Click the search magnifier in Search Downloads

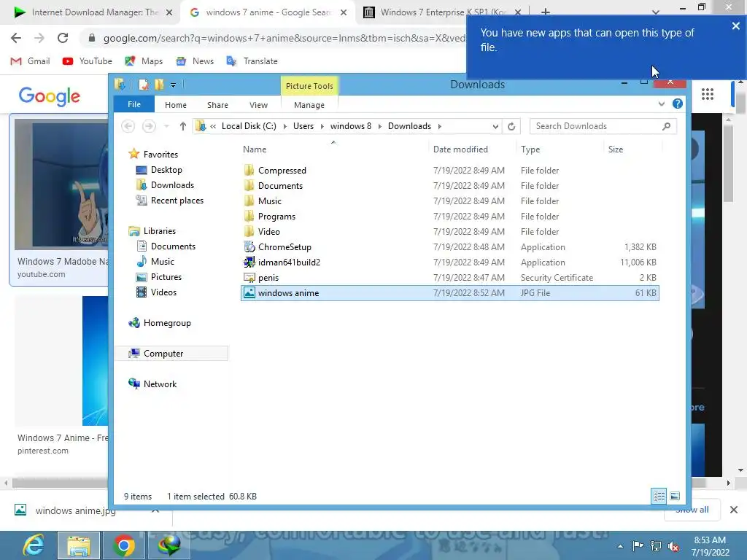[x=667, y=126]
